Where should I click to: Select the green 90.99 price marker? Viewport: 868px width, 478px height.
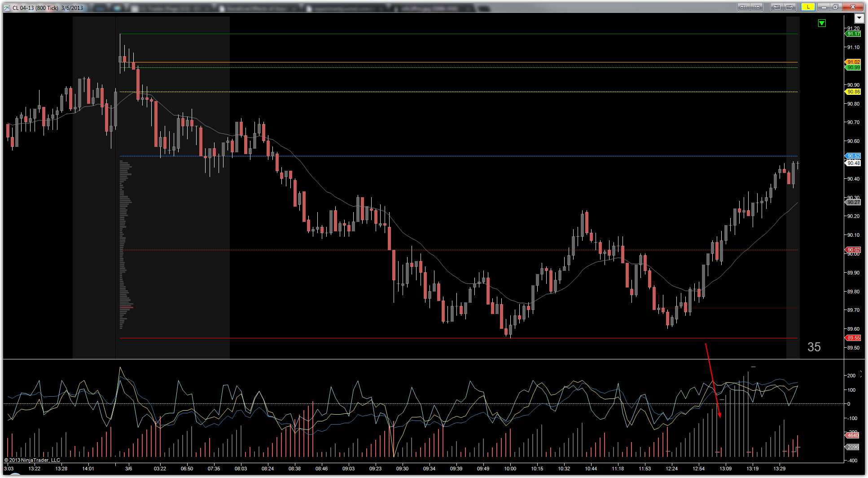[x=854, y=67]
